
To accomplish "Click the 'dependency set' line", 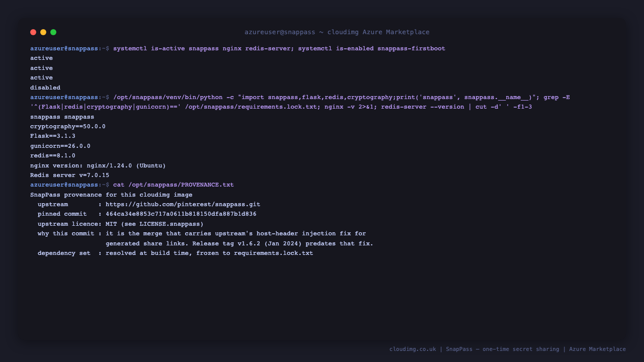I will click(176, 253).
